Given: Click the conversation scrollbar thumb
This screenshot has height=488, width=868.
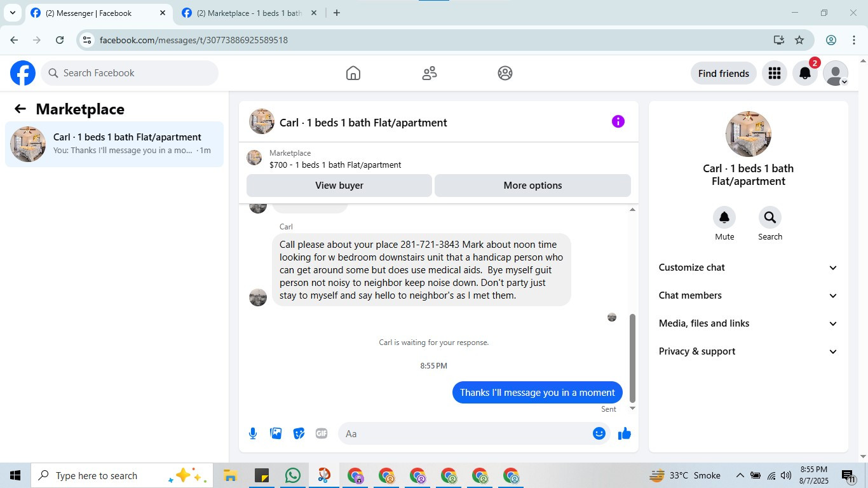Looking at the screenshot, I should (x=632, y=358).
